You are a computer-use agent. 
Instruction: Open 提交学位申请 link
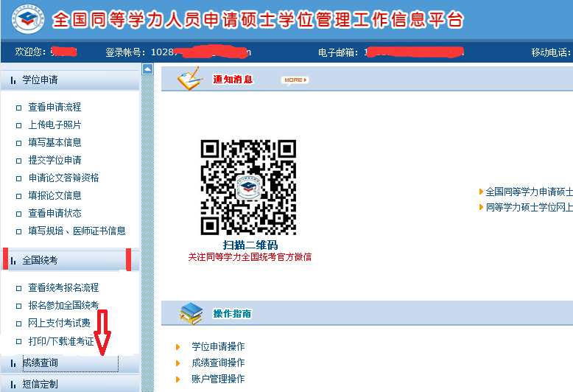coord(55,160)
